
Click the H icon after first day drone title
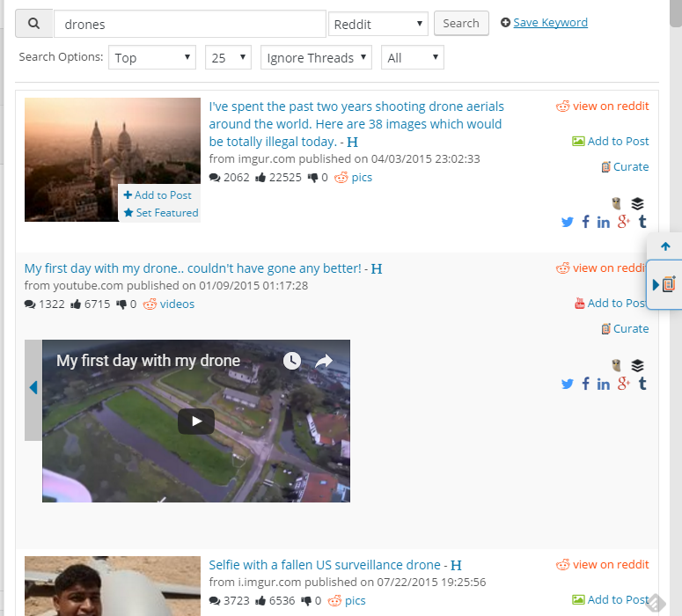[377, 269]
